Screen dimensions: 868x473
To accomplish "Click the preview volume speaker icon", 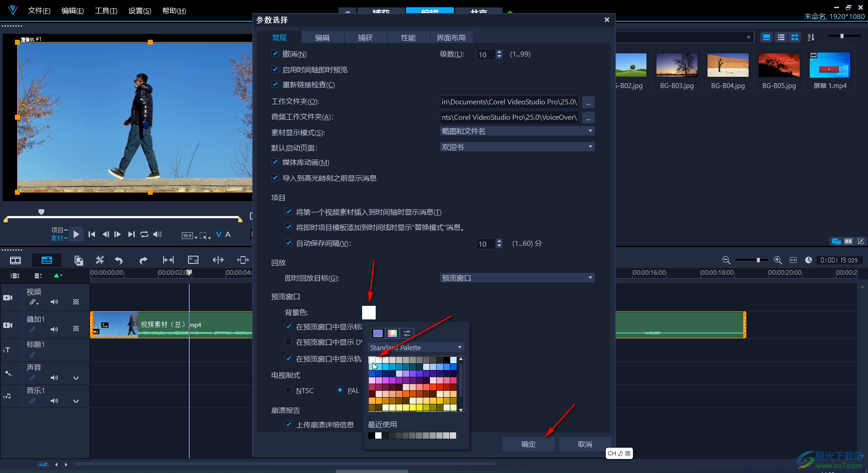I will [157, 234].
